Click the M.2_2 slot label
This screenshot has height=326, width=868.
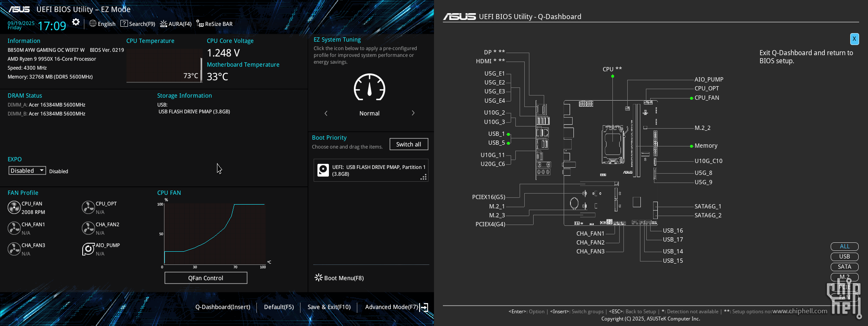click(x=702, y=128)
